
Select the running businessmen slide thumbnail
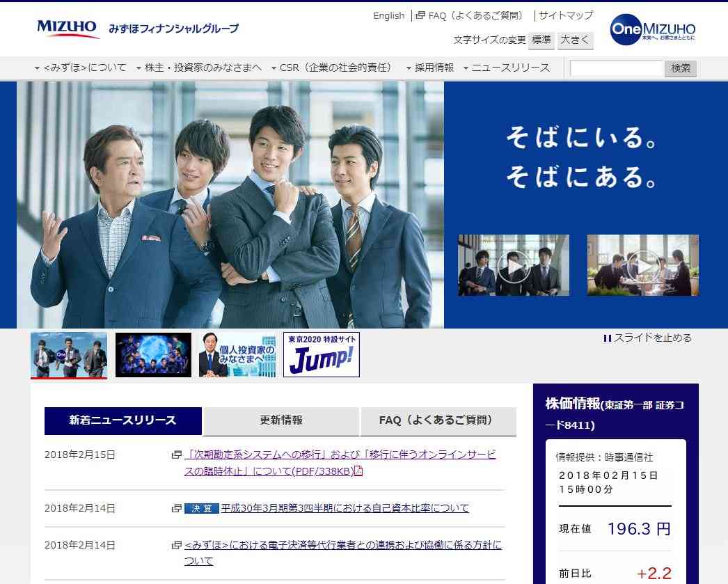[69, 355]
